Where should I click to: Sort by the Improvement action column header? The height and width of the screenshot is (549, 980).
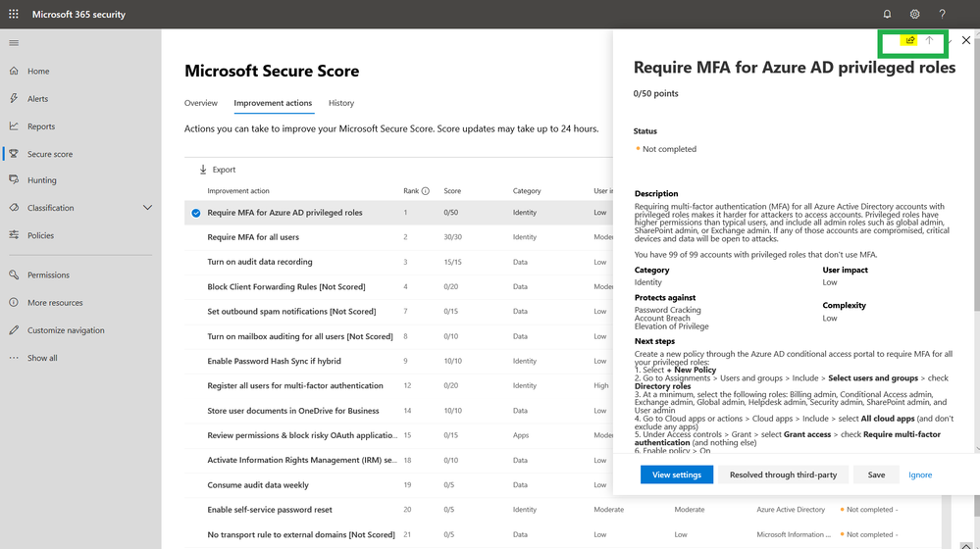point(238,191)
